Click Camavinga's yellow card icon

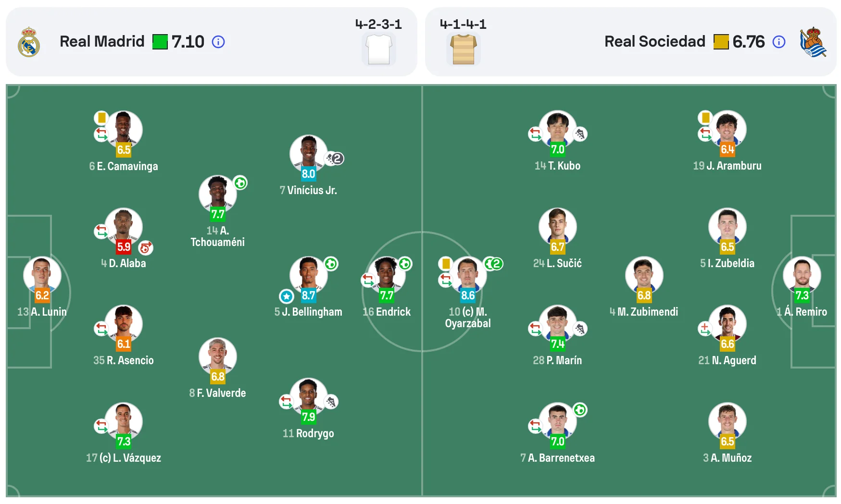tap(101, 118)
